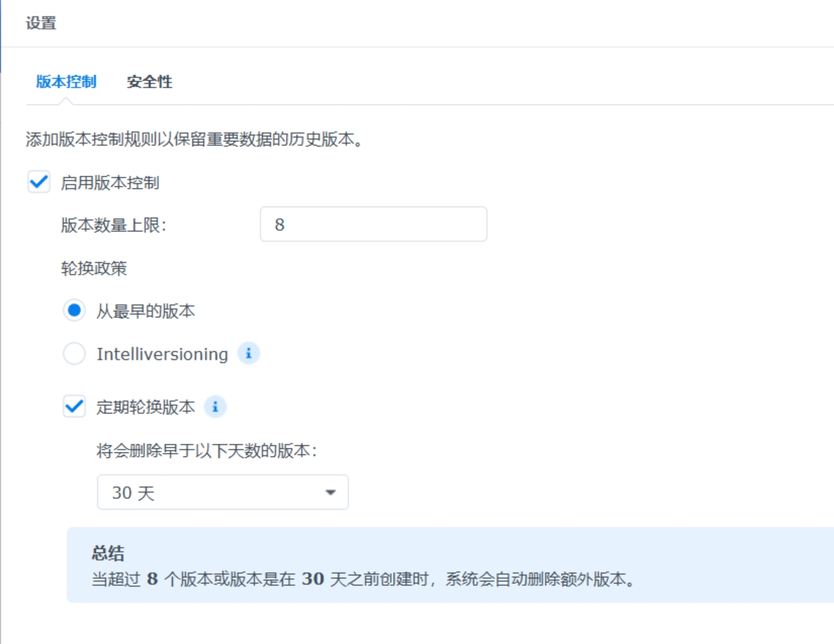Select the Intelliversioning radio button
Image resolution: width=834 pixels, height=644 pixels.
coord(74,354)
